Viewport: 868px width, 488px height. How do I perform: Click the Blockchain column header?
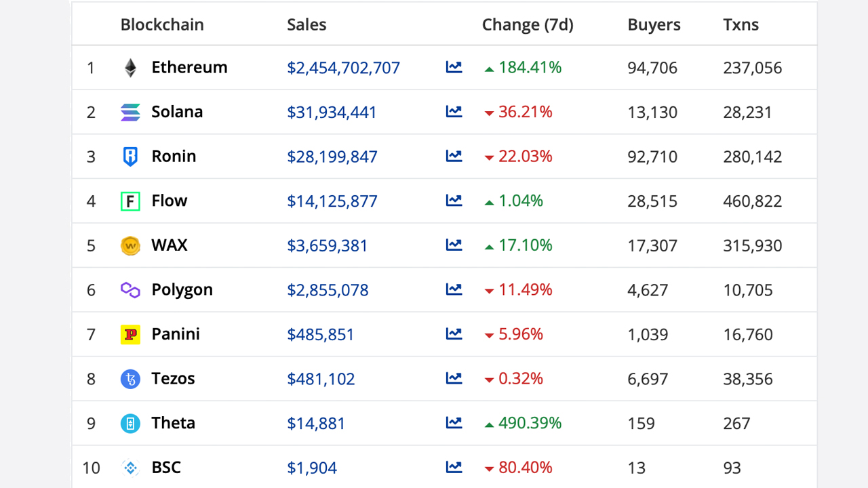162,24
